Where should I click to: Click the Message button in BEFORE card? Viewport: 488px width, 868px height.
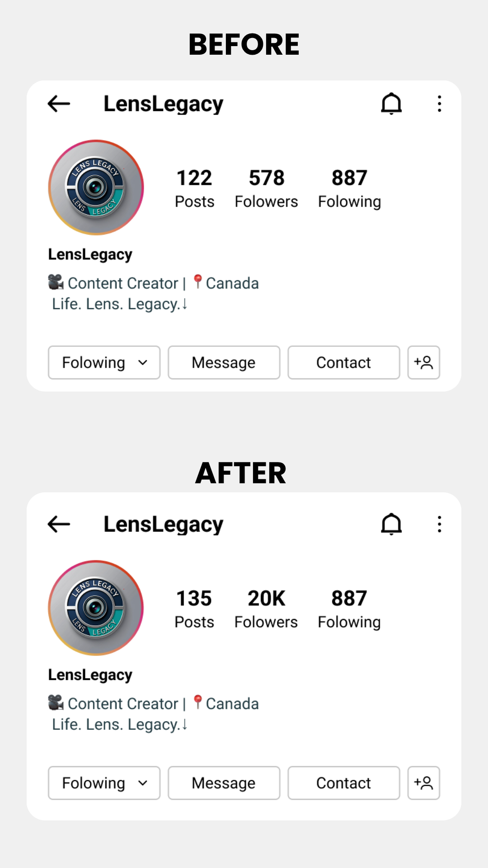(x=224, y=363)
